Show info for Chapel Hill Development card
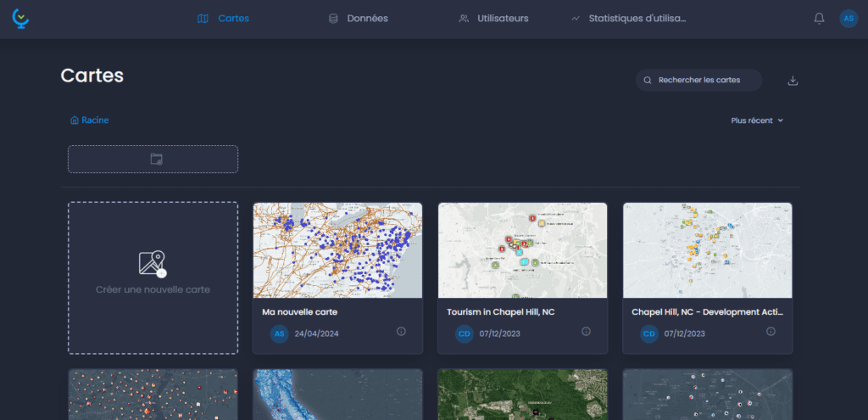Image resolution: width=868 pixels, height=420 pixels. pos(771,332)
